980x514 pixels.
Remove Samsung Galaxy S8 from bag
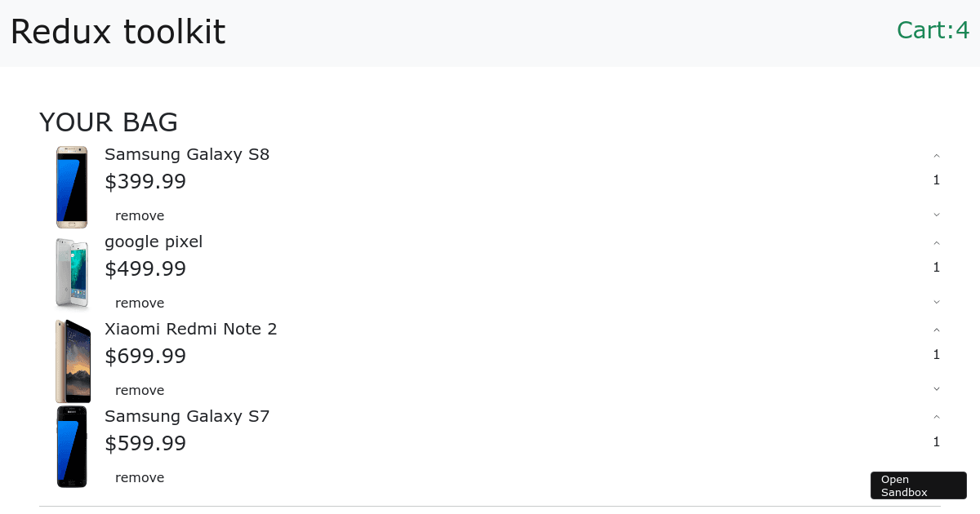(140, 215)
